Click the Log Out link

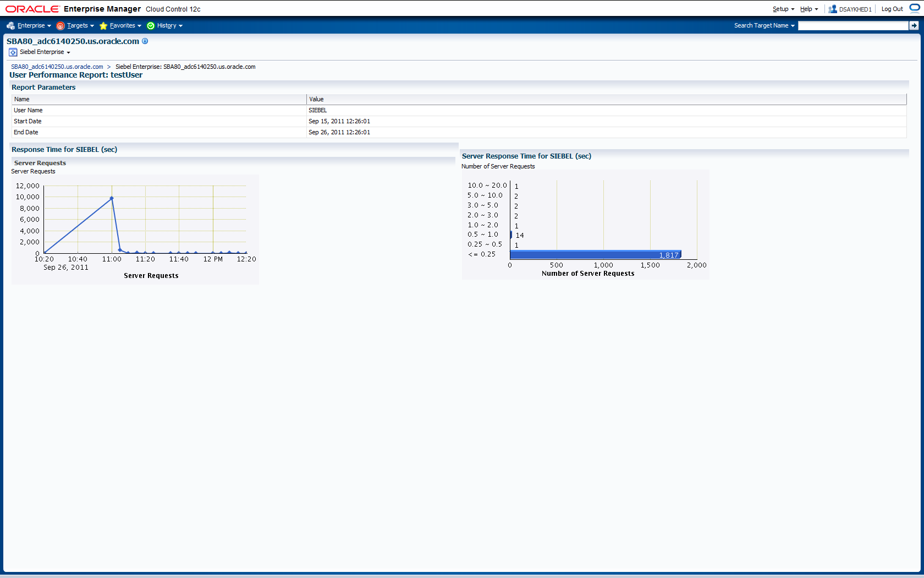point(892,9)
